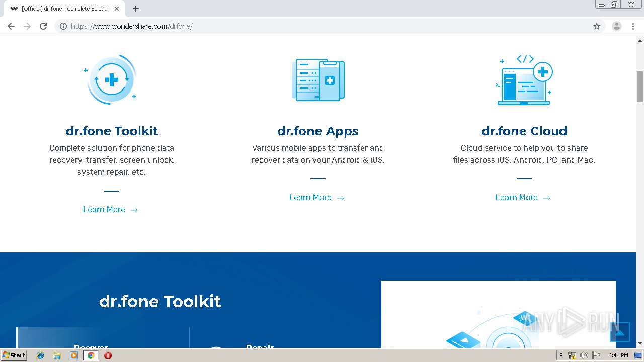Click the network tray icon
Image resolution: width=644 pixels, height=362 pixels.
coord(572,355)
